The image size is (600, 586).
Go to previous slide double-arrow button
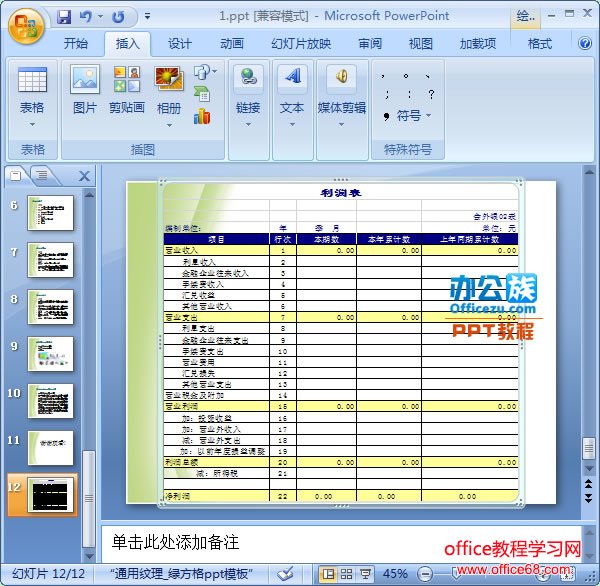click(x=589, y=484)
